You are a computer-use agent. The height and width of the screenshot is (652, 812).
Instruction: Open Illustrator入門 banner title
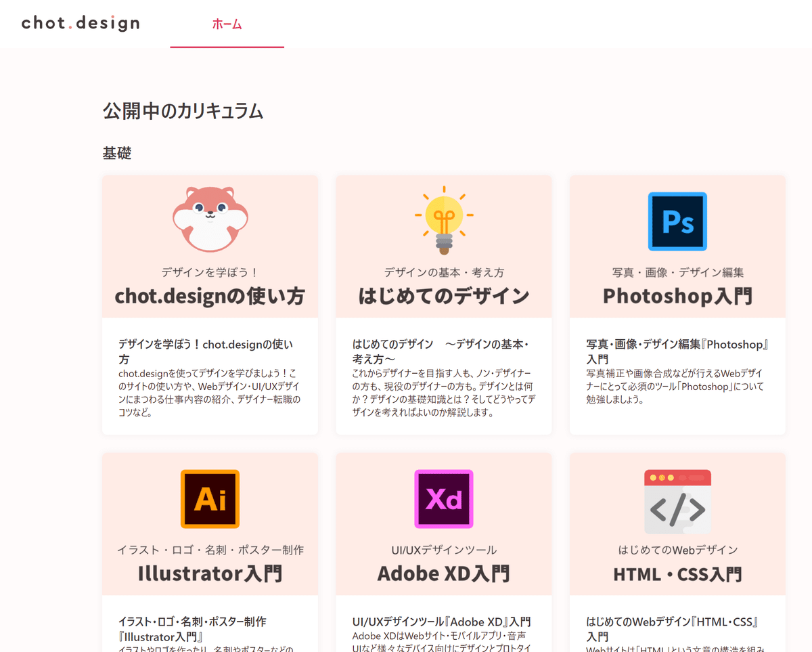click(210, 573)
